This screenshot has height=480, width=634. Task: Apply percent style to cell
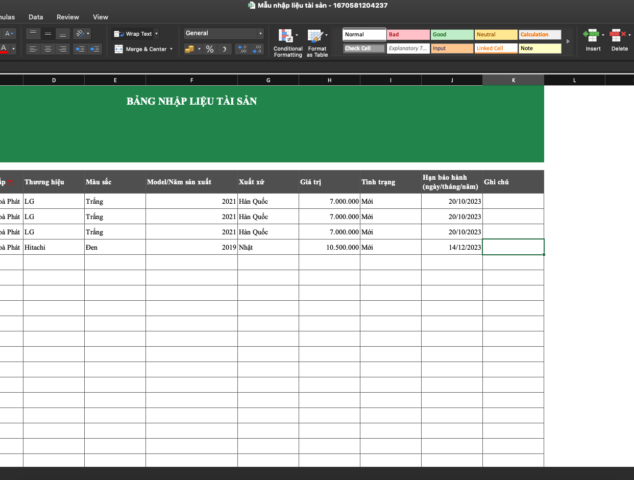coord(209,49)
